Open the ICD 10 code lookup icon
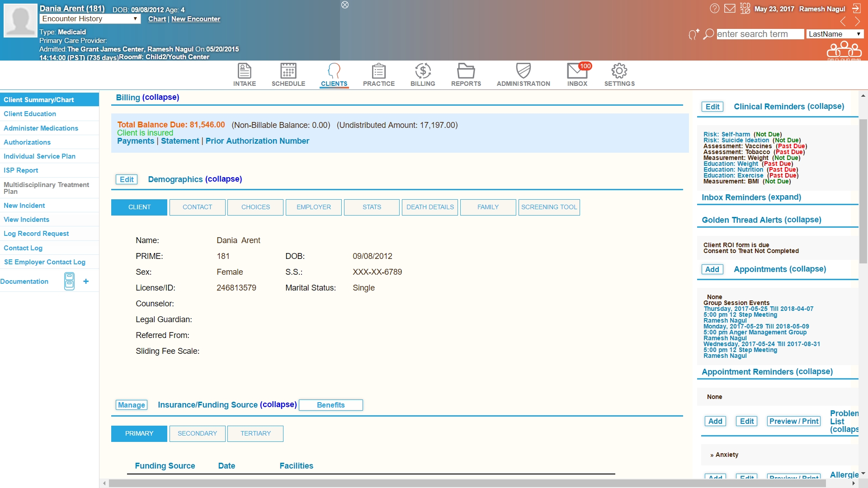This screenshot has height=488, width=868. click(x=745, y=9)
